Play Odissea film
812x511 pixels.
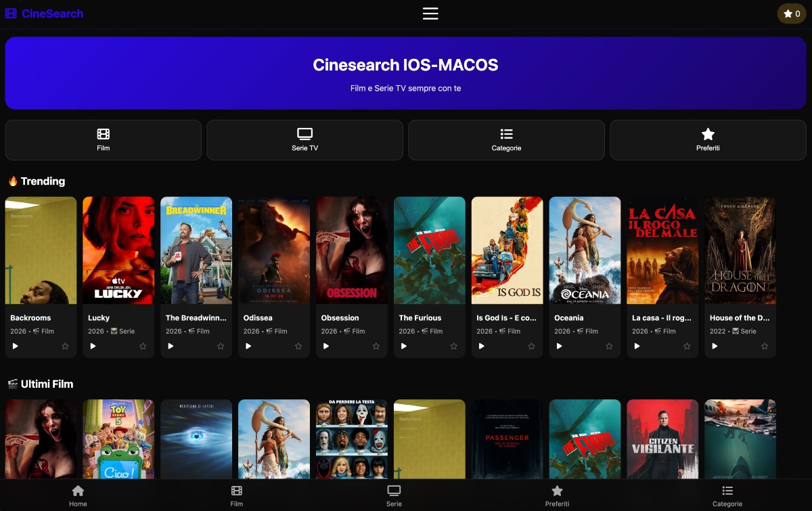click(x=248, y=346)
